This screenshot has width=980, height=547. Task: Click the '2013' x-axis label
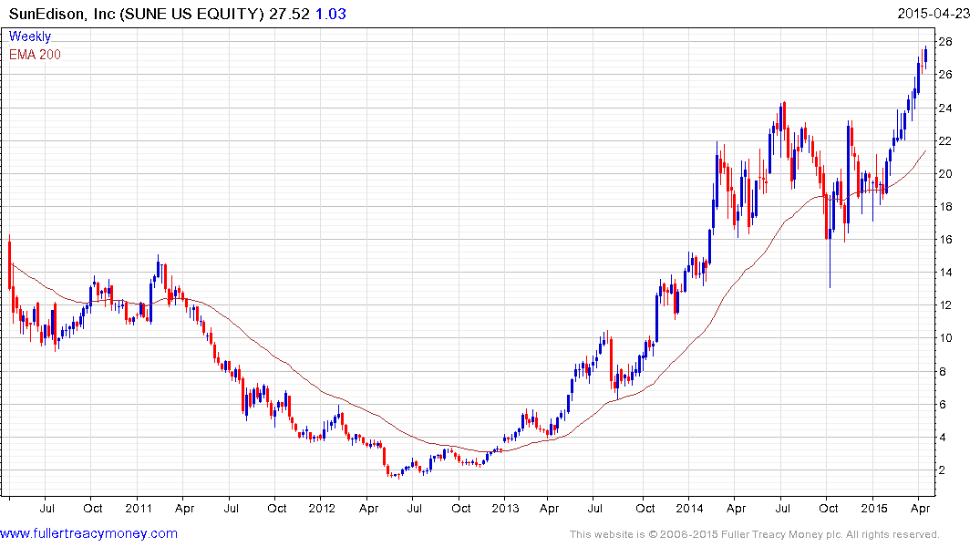click(x=505, y=508)
